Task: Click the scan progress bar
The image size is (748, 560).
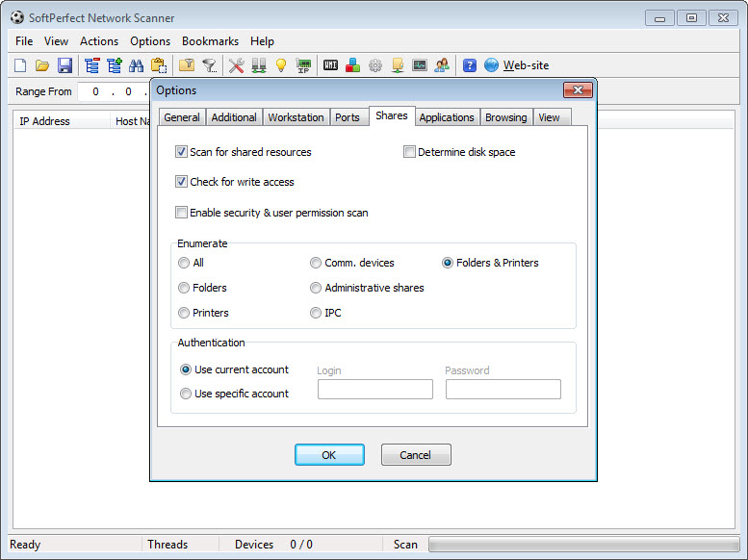Action: 584,545
